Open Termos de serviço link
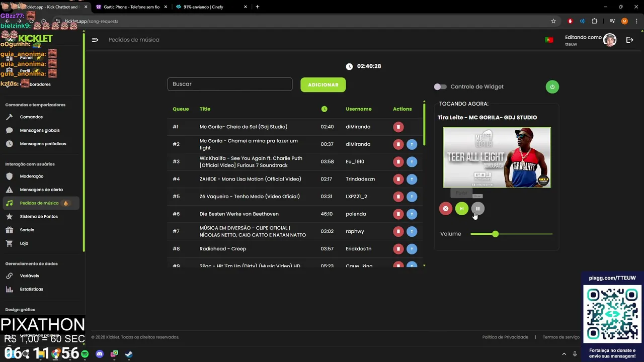This screenshot has width=644, height=362. pyautogui.click(x=561, y=337)
